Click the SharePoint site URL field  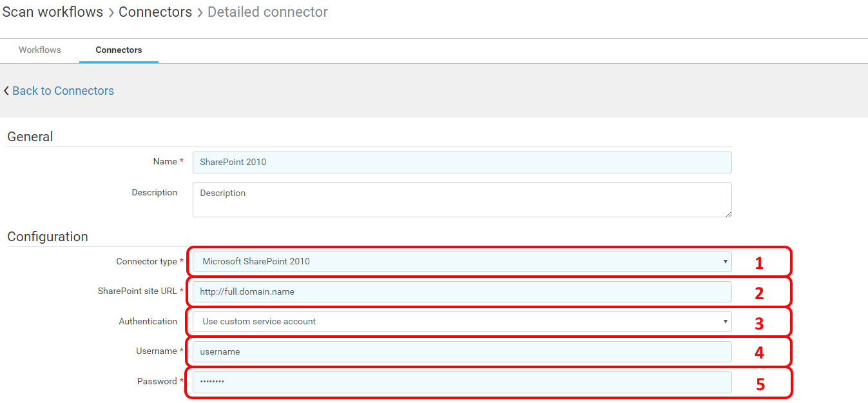click(462, 292)
